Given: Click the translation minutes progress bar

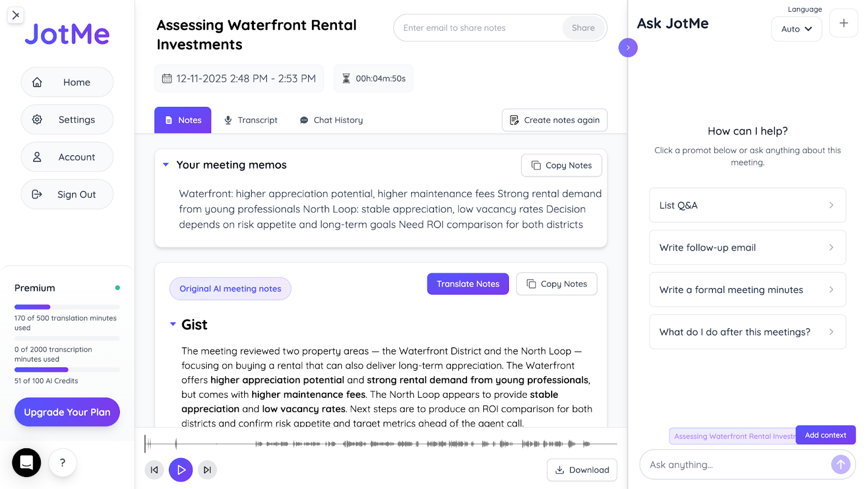Looking at the screenshot, I should pyautogui.click(x=67, y=307).
